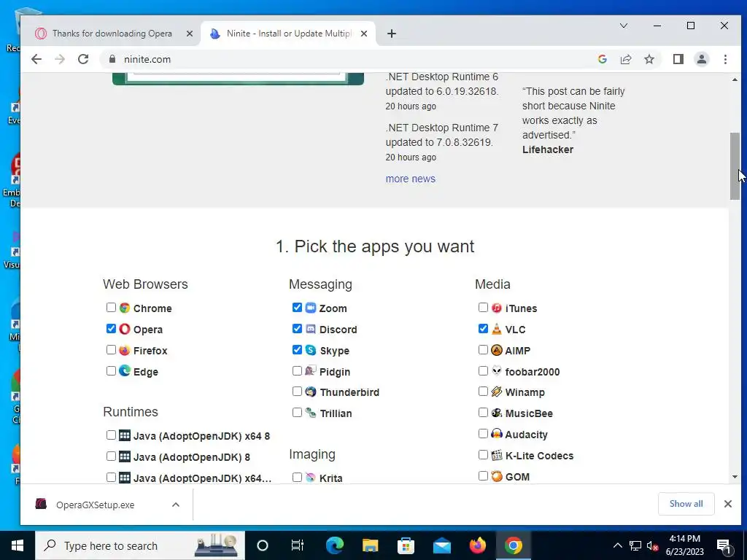Click the Thunderbird icon under Messaging

click(311, 392)
